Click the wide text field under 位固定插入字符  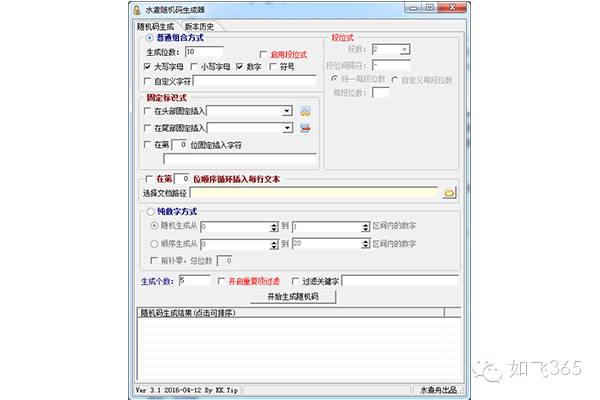(x=240, y=158)
